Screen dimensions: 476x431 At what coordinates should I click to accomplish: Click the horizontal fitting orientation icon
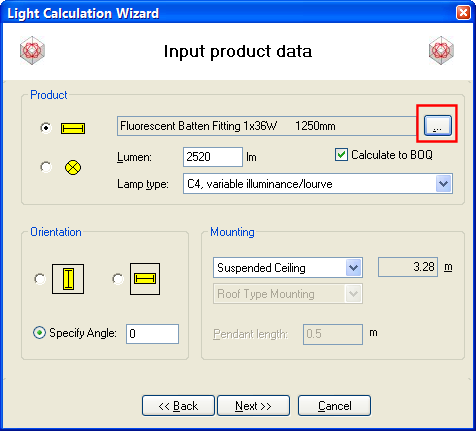point(145,279)
